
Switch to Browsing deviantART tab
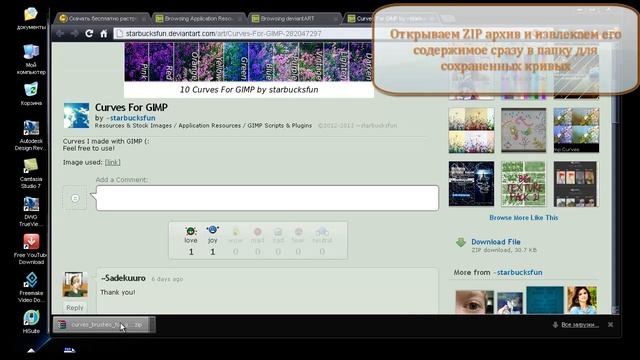[295, 18]
